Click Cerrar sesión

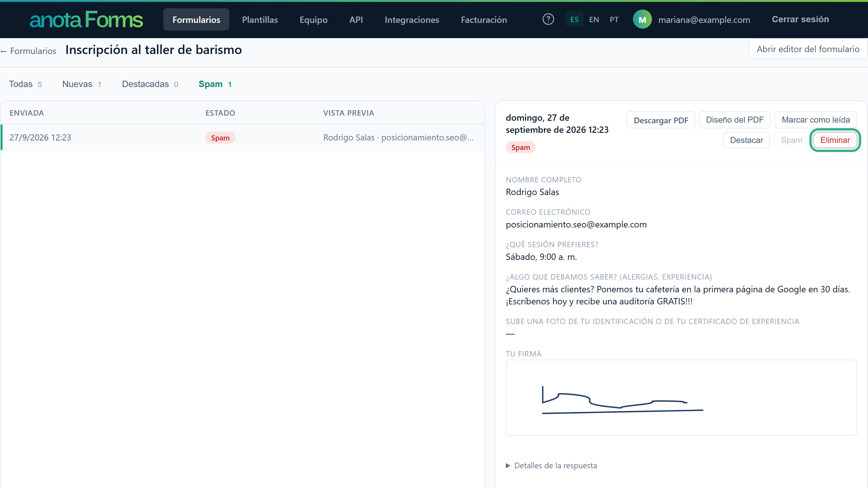[x=800, y=19]
